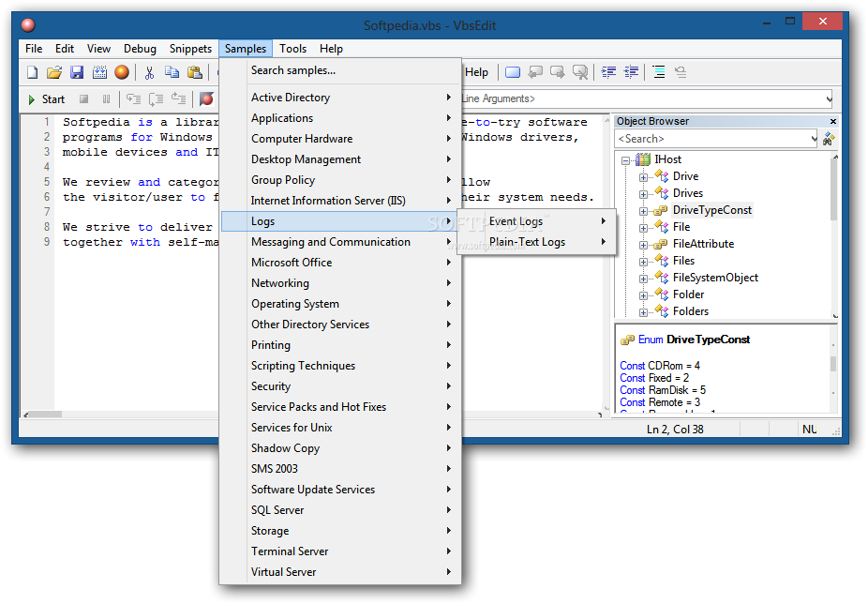Click the Step Out debug icon
868x604 pixels.
coord(178,99)
